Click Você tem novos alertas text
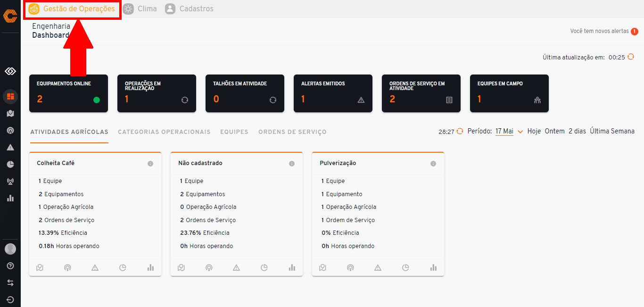The width and height of the screenshot is (644, 307). [x=599, y=31]
